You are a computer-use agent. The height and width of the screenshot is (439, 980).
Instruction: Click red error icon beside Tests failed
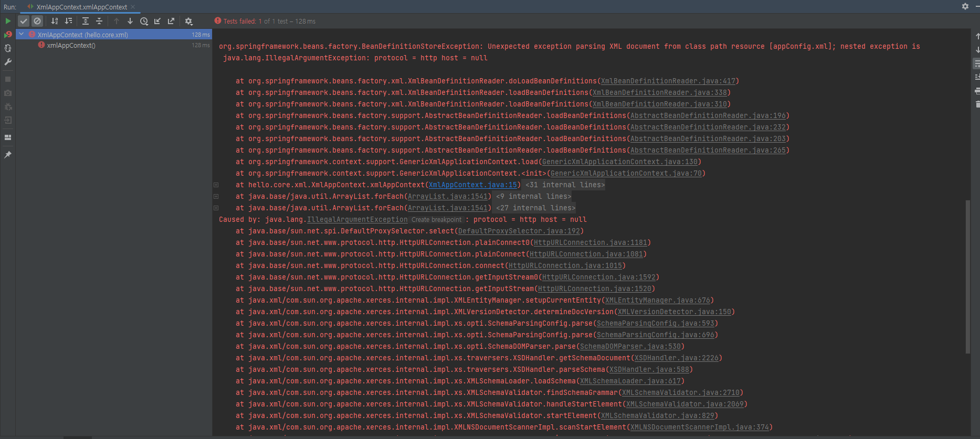click(x=218, y=20)
